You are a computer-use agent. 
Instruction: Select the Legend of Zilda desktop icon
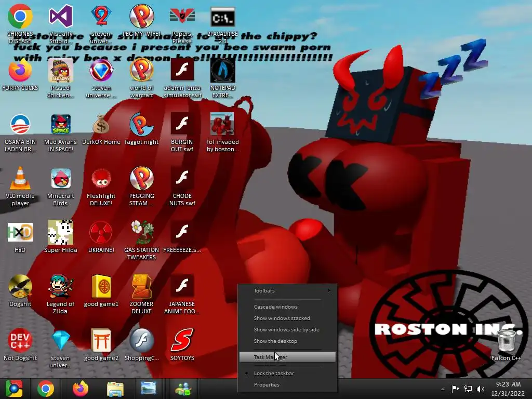[60, 294]
